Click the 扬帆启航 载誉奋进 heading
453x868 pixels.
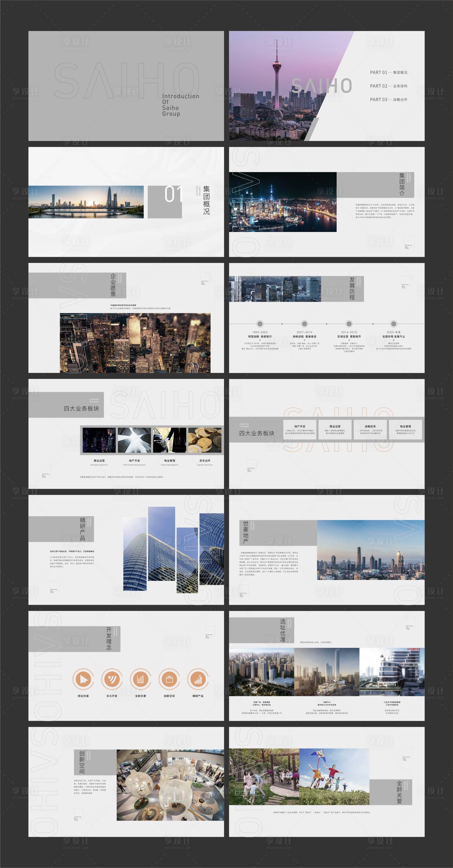304,336
